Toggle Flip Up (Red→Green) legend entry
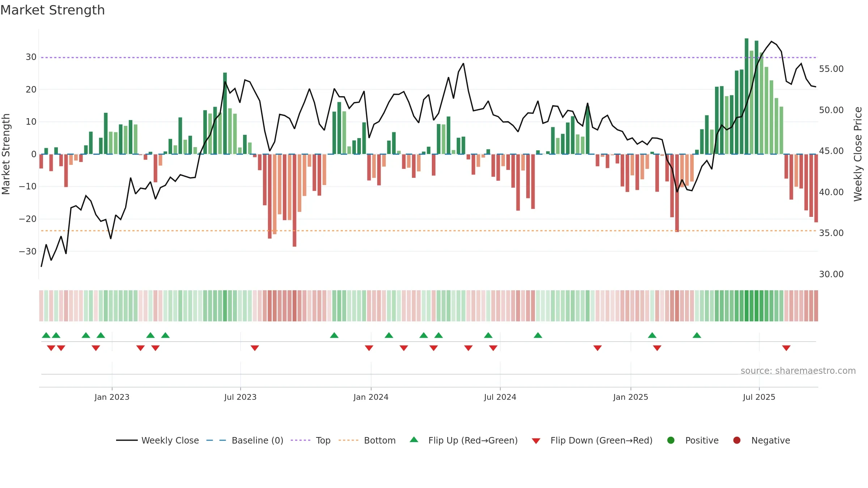 pos(463,440)
